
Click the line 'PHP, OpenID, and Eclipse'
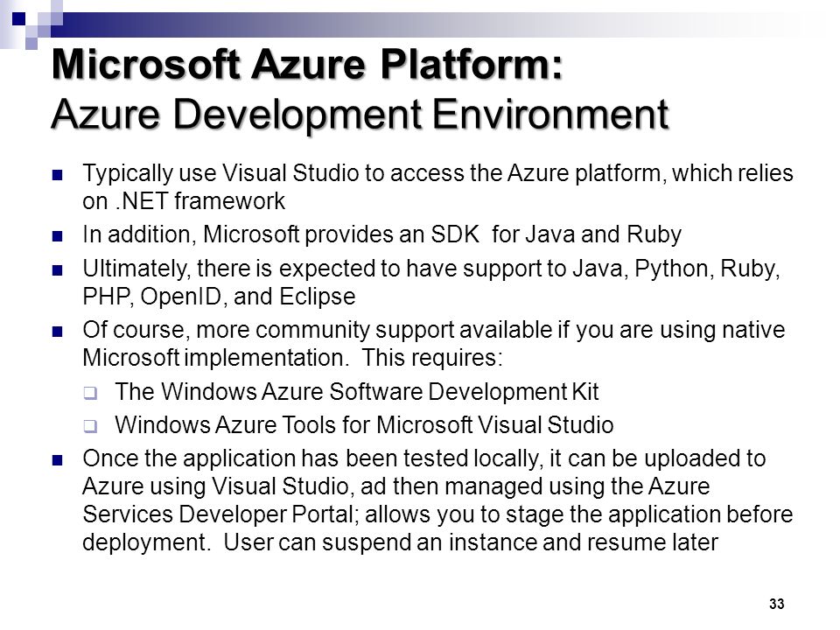[x=219, y=297]
